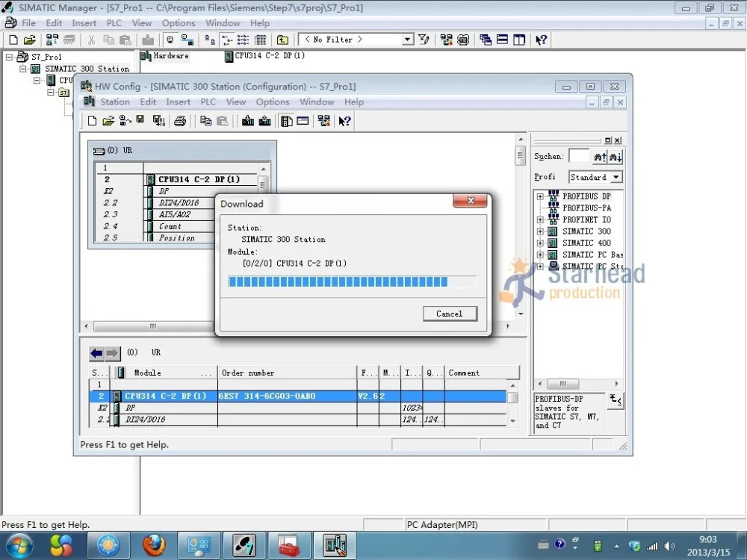Switch to Large Icons view in SIMATIC Manager

click(210, 40)
